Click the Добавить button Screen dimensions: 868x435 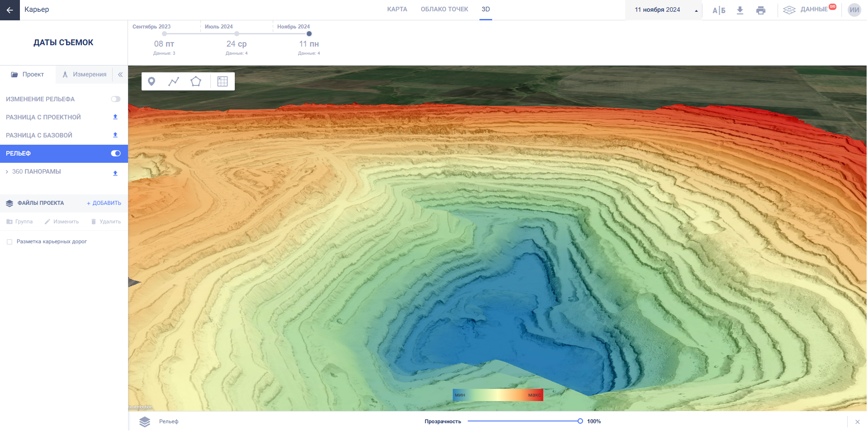click(x=104, y=203)
